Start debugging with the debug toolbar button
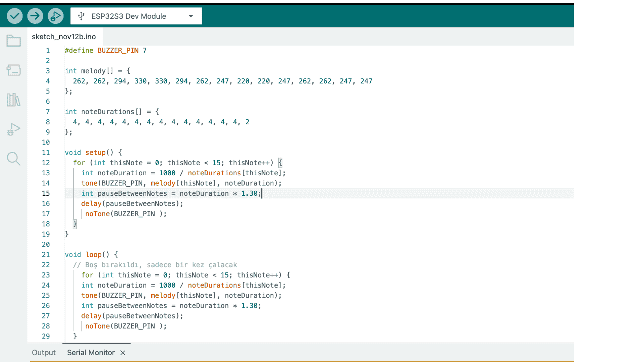Image resolution: width=644 pixels, height=362 pixels. pos(56,16)
